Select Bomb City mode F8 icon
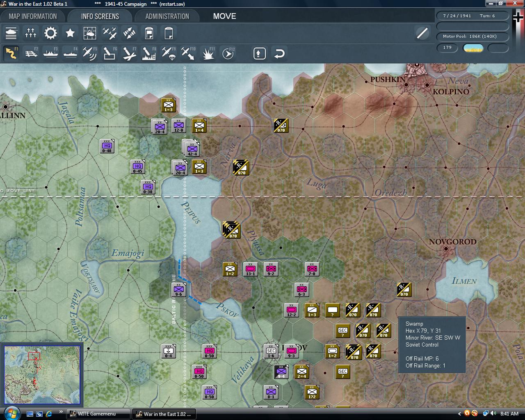The height and width of the screenshot is (420, 525). pyautogui.click(x=149, y=53)
